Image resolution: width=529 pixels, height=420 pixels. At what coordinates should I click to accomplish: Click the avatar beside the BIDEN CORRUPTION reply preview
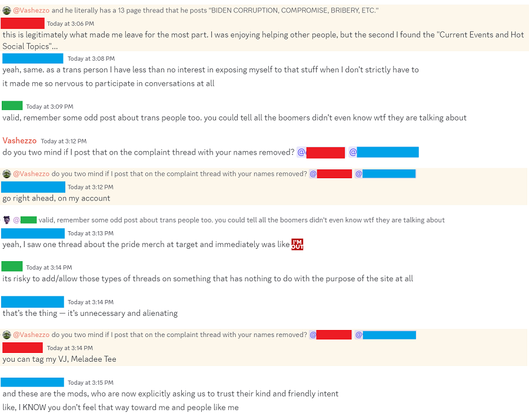6,11
